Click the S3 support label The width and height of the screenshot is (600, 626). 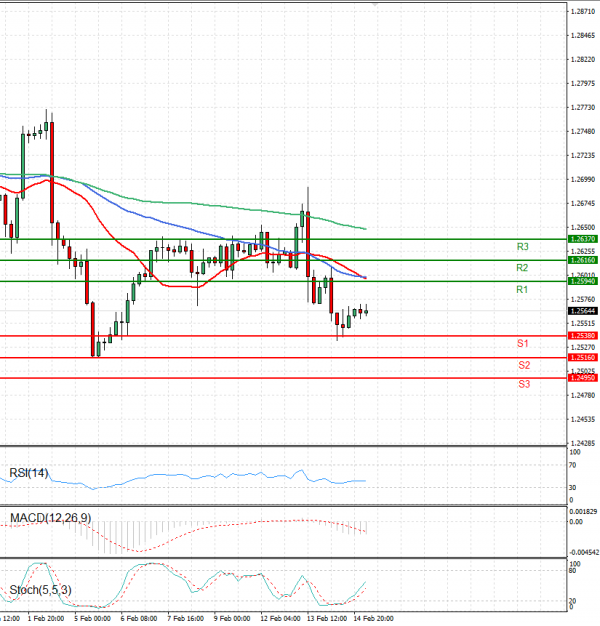click(524, 384)
